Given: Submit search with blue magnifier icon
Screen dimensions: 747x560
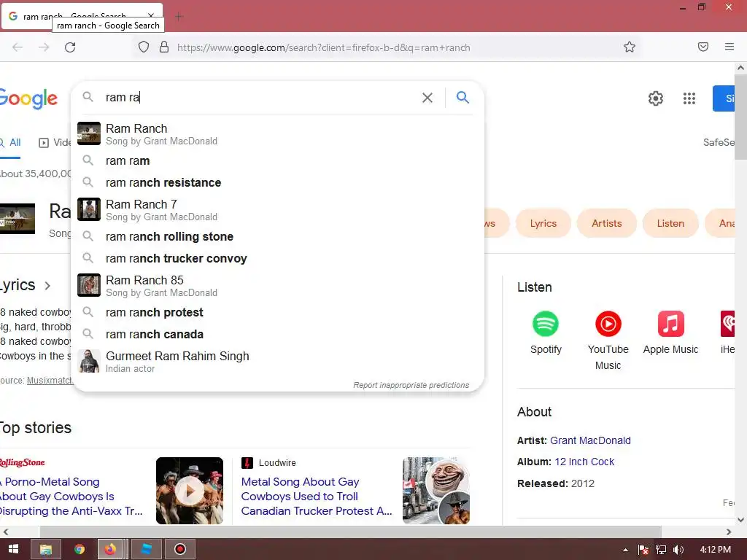Looking at the screenshot, I should (462, 98).
